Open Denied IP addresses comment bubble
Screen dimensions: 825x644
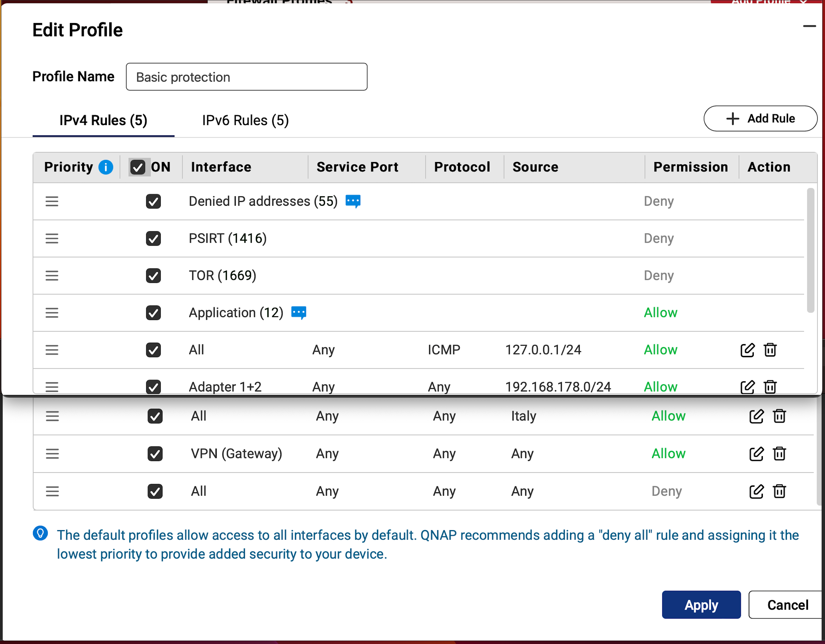353,201
